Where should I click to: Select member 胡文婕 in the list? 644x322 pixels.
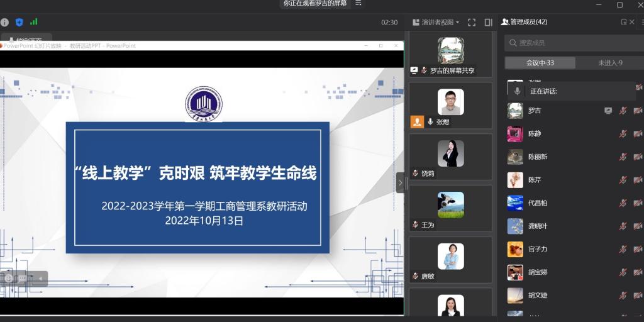pos(538,296)
